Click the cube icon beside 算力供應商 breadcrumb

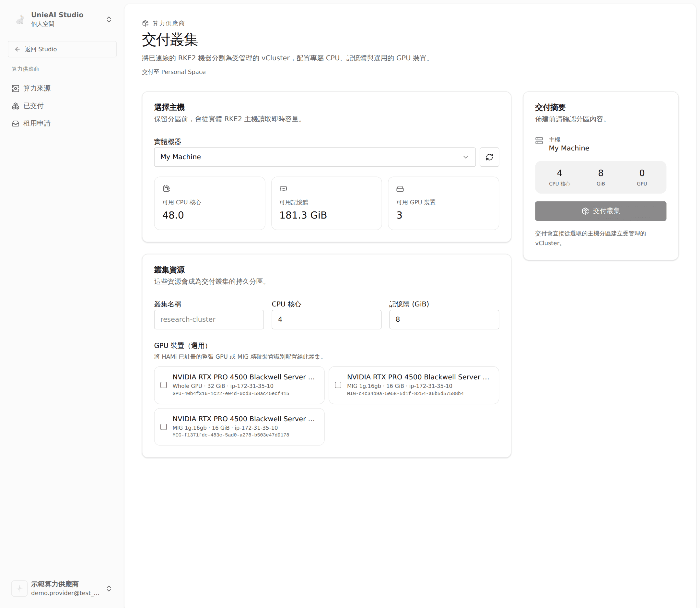pos(146,23)
